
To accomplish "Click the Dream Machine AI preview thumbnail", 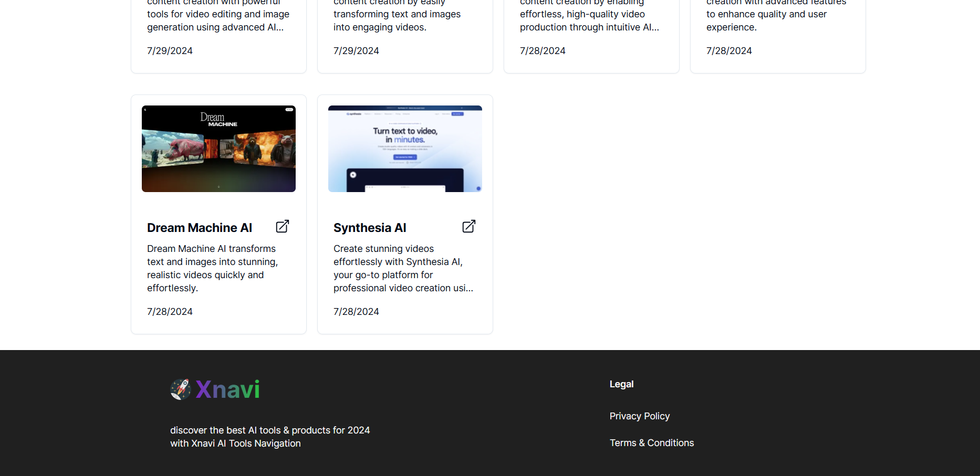I will pos(218,149).
